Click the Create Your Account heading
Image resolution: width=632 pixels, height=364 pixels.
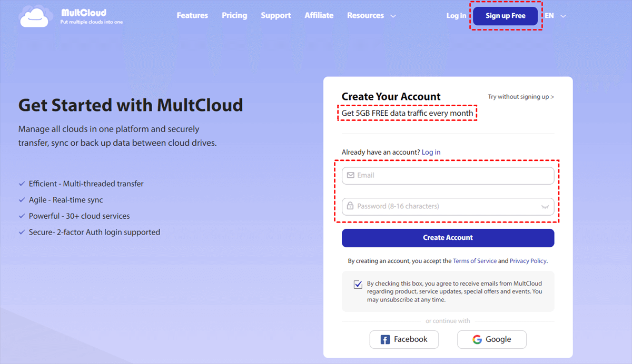point(391,96)
